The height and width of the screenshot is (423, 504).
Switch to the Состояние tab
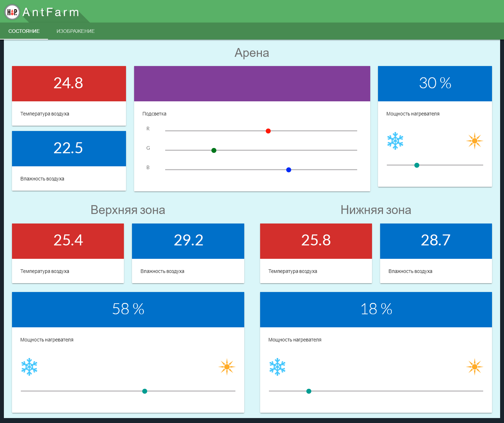coord(24,31)
